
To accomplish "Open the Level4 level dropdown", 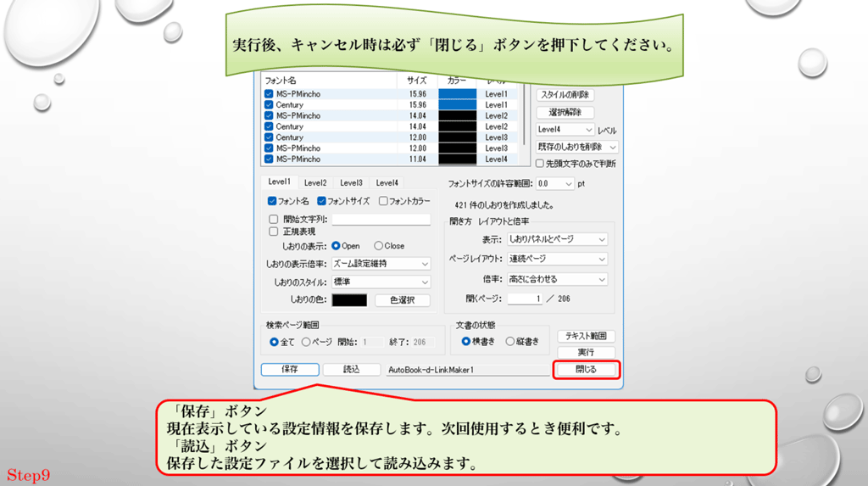I will [565, 130].
